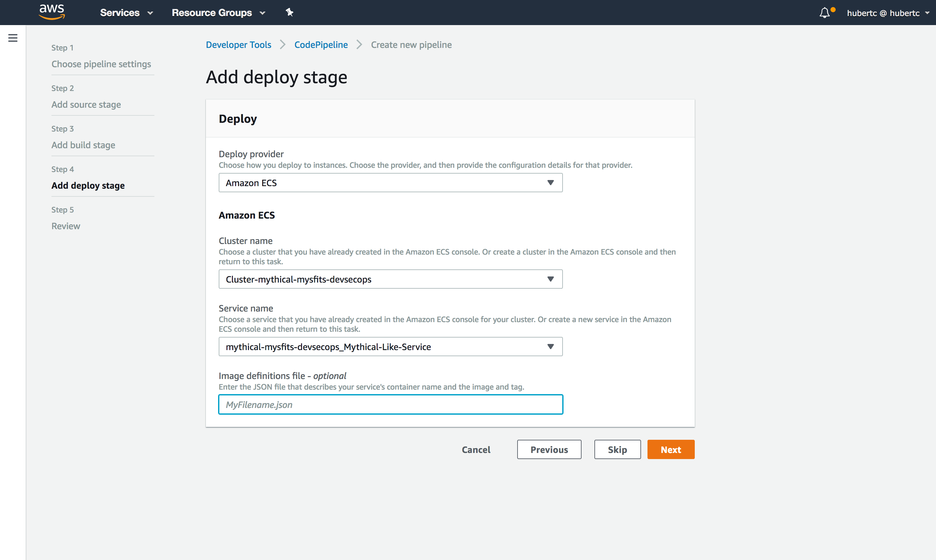
Task: Expand the hubertc @ hubertc account menu
Action: click(x=888, y=13)
